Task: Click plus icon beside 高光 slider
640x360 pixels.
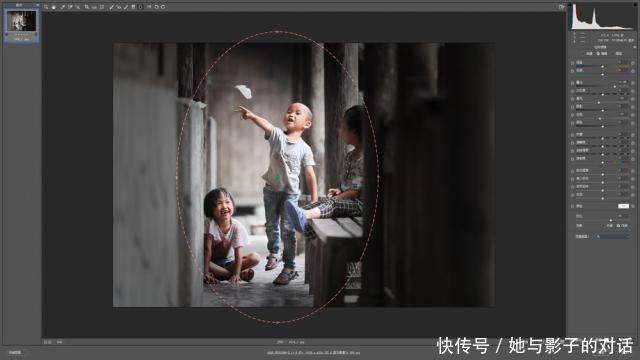Action: (x=633, y=99)
